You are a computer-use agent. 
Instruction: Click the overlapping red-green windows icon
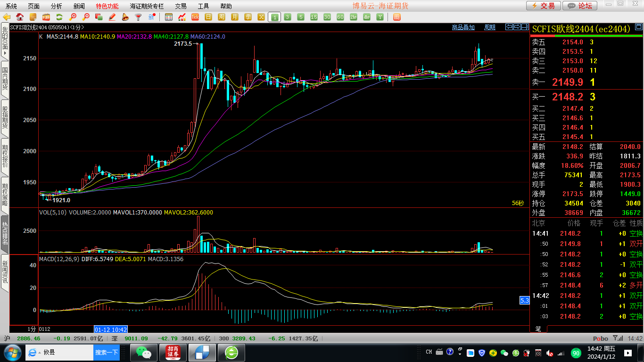[x=99, y=17]
